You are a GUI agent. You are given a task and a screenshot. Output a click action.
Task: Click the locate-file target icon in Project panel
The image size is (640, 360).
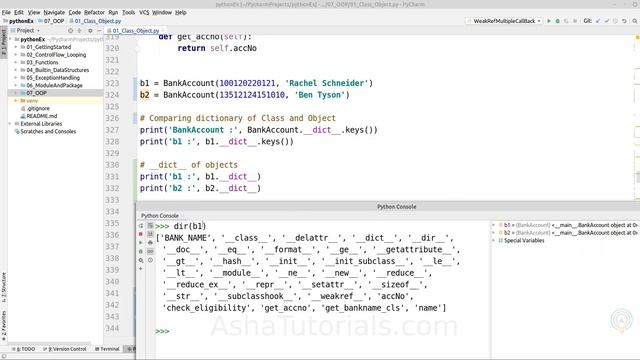[x=70, y=31]
